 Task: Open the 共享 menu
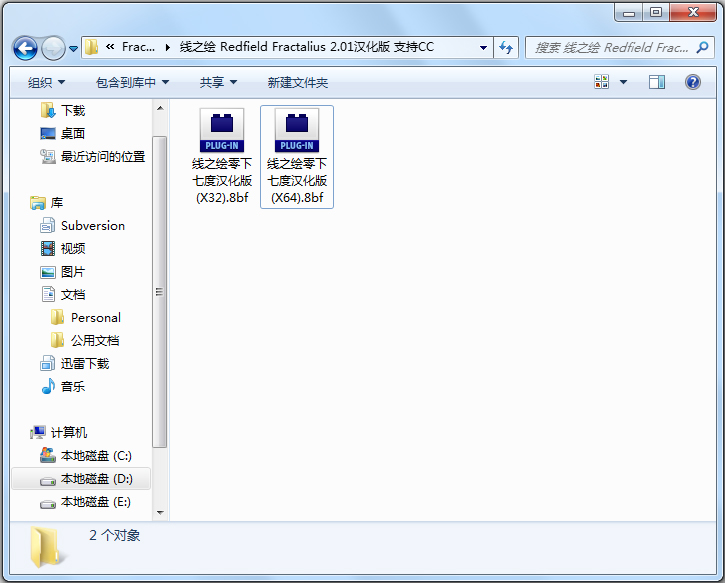coord(218,82)
